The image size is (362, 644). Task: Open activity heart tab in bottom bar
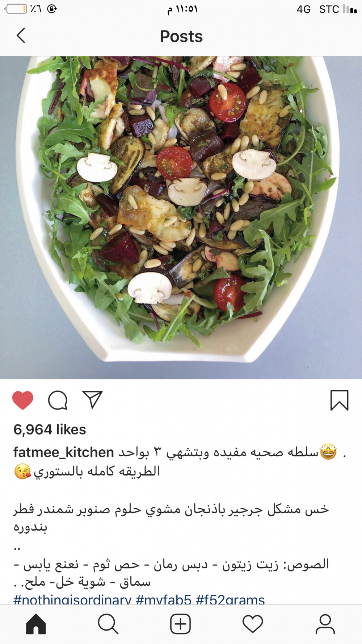coord(253,624)
